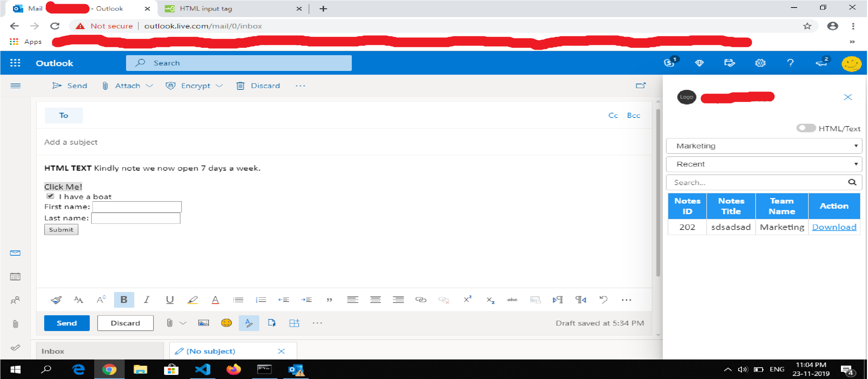Apply strikethrough formatting

coord(512,299)
